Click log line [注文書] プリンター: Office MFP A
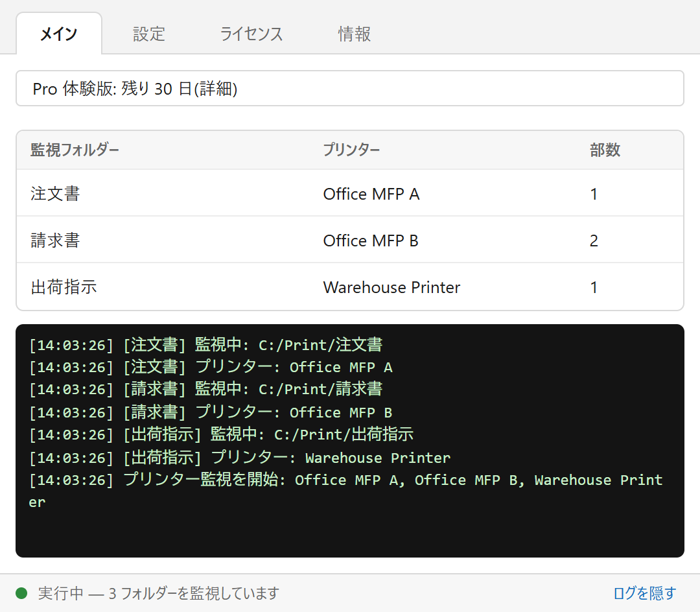This screenshot has width=700, height=612. point(211,367)
